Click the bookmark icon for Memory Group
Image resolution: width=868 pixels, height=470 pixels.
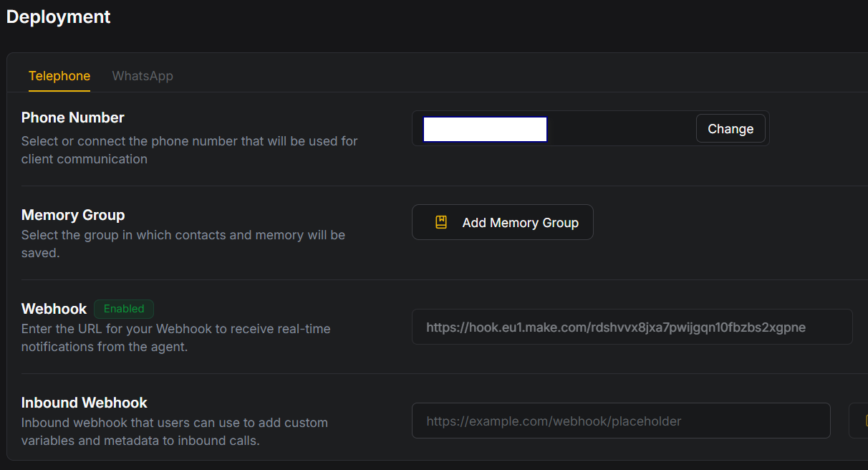[x=441, y=222]
